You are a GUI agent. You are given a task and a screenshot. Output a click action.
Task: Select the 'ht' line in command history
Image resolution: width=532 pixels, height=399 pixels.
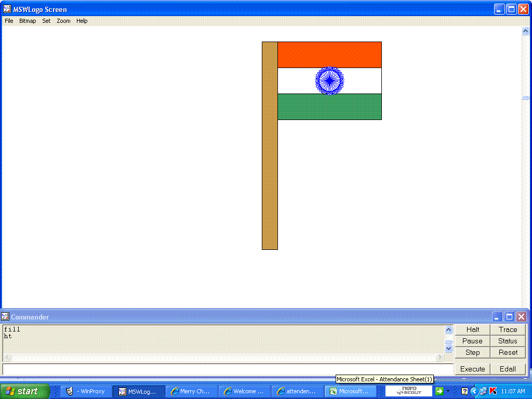pos(8,336)
